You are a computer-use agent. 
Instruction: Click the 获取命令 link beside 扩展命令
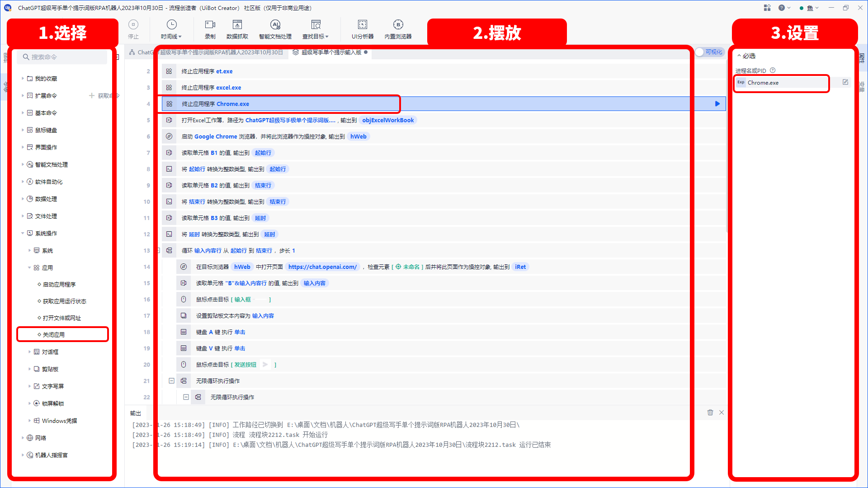[x=105, y=96]
